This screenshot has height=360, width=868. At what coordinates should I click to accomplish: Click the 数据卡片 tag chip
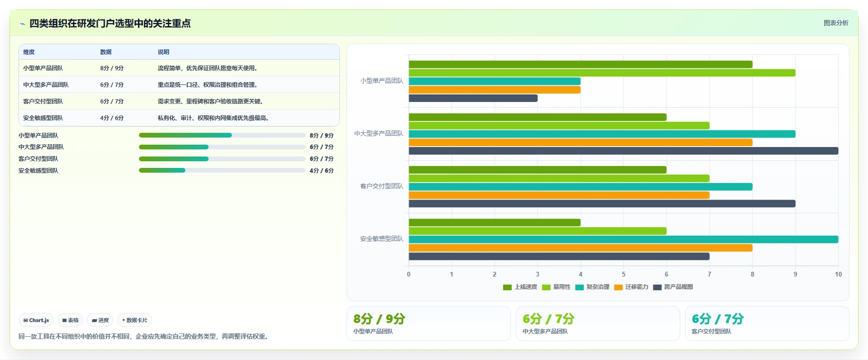135,320
